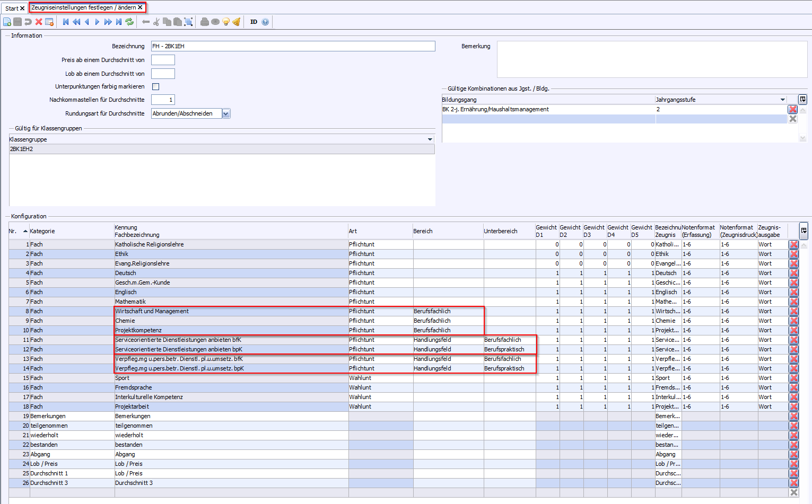Click the double-right fast-forward navigation icon
The image size is (812, 504).
tap(108, 22)
